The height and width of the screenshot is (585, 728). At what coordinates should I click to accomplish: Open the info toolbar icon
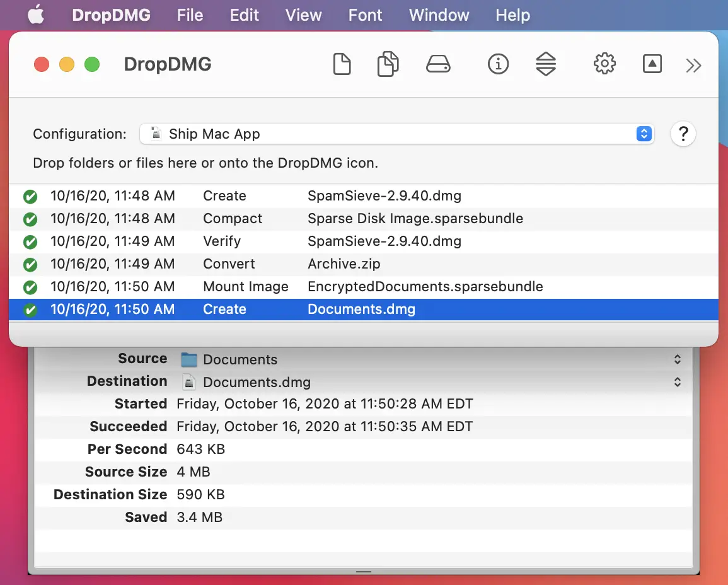(x=498, y=64)
